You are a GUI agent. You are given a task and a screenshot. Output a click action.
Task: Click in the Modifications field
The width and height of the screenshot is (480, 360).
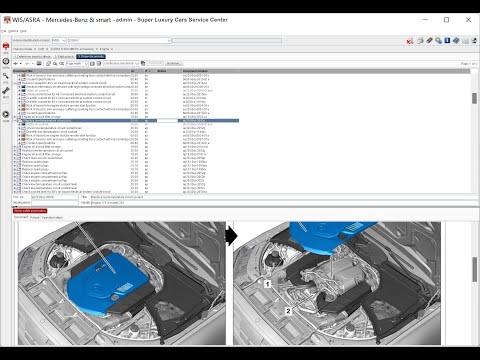click(x=55, y=202)
